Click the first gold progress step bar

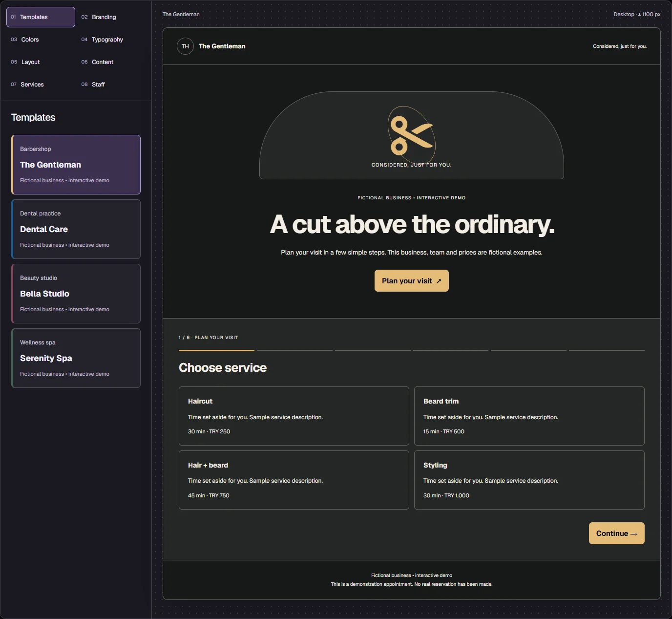(x=216, y=350)
